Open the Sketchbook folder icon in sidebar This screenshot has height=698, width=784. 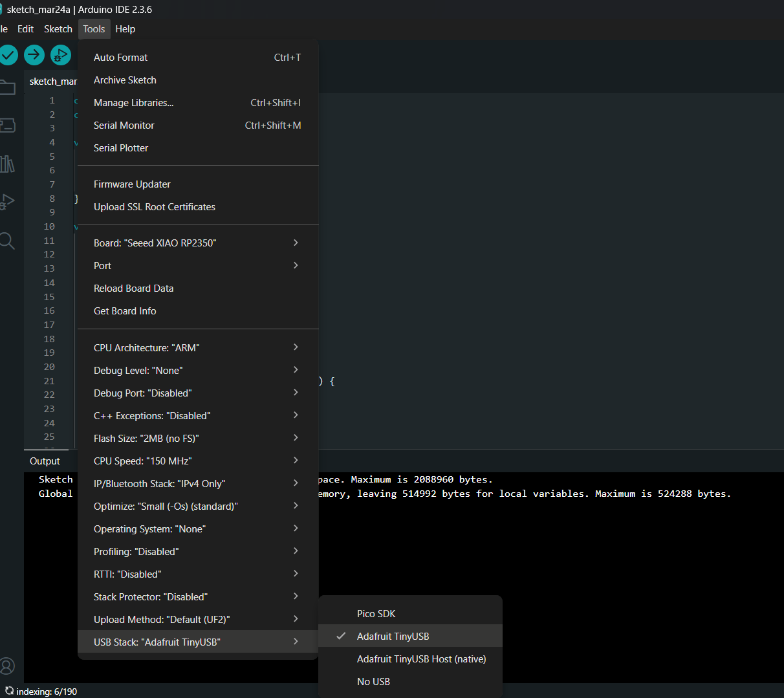(7, 87)
